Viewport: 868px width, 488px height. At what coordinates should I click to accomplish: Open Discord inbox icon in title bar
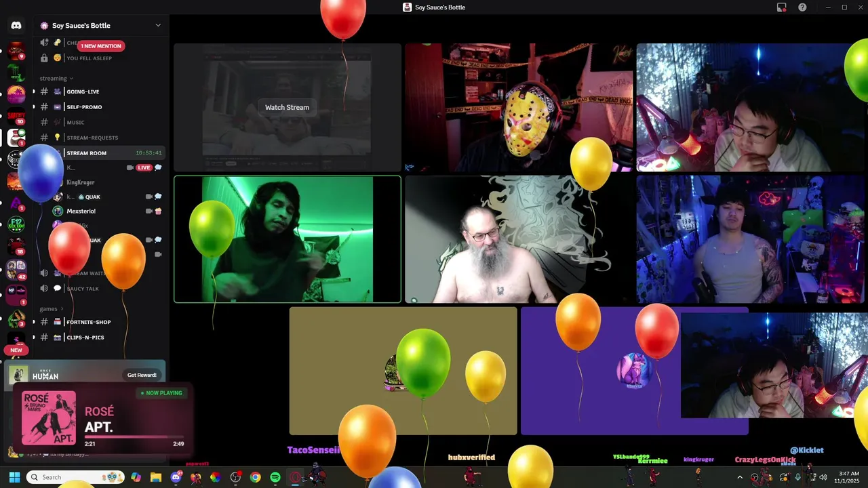[x=782, y=7]
